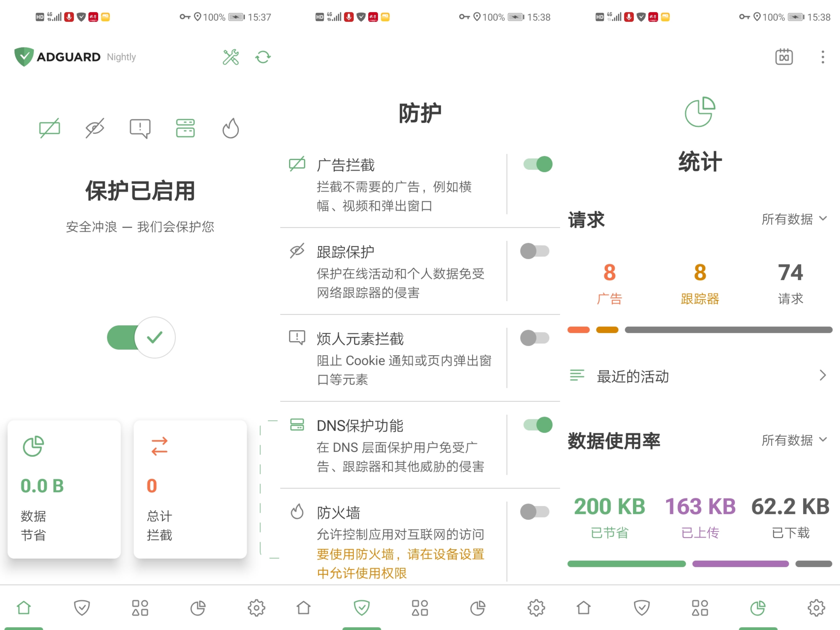Viewport: 840px width, 630px height.
Task: Open the tools wrench icon in AdGuard header
Action: pyautogui.click(x=231, y=57)
